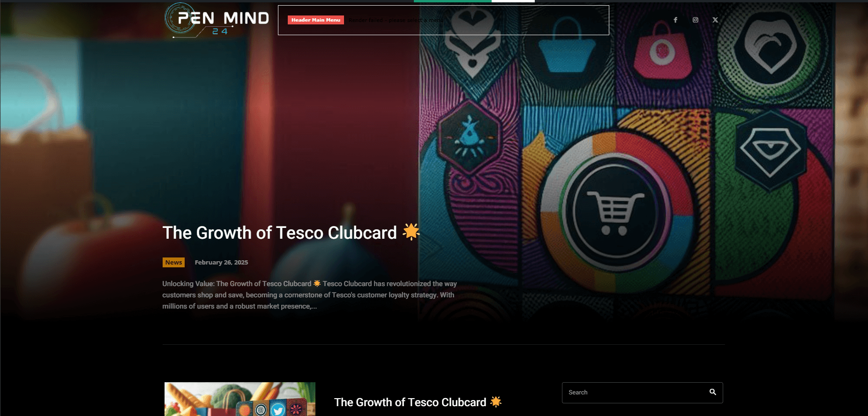Screen dimensions: 868x416
Task: Open the Facebook social link
Action: click(675, 20)
